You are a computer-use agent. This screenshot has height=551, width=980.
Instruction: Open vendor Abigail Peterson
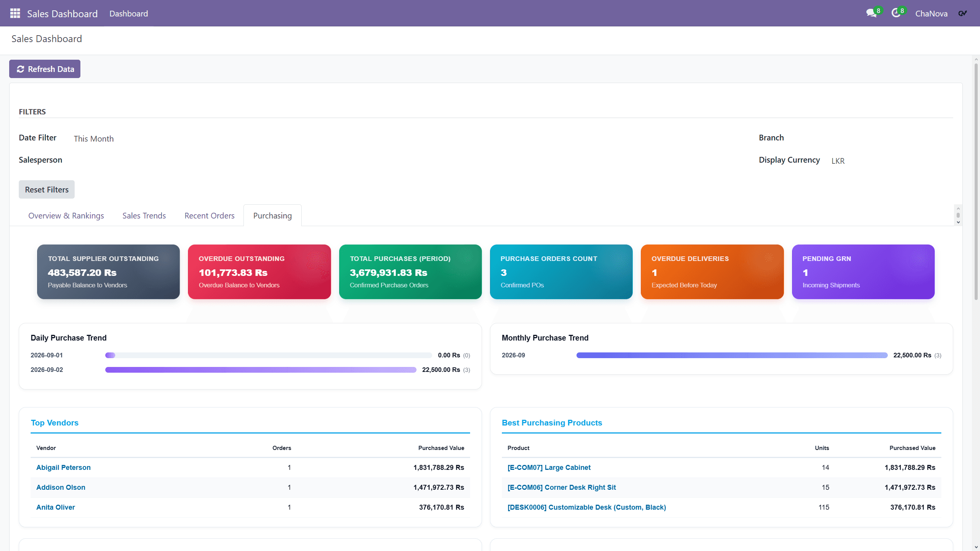[x=64, y=467]
